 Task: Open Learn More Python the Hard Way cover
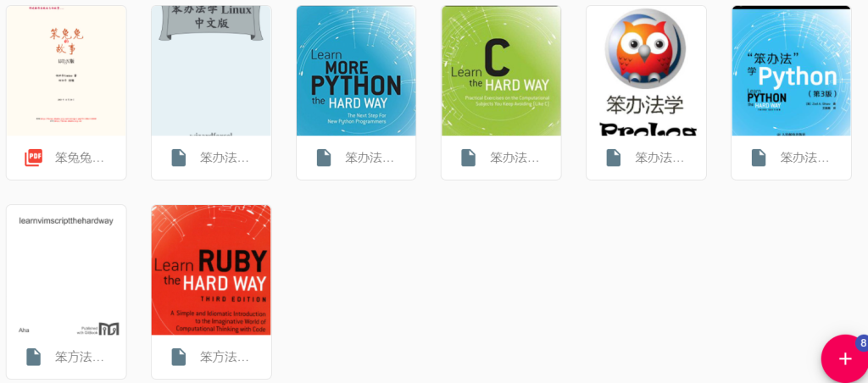click(356, 71)
